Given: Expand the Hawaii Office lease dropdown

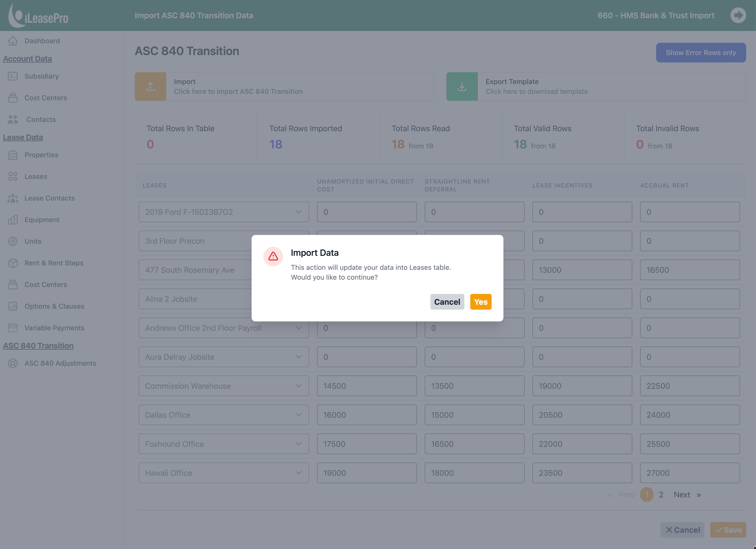Looking at the screenshot, I should 224,473.
